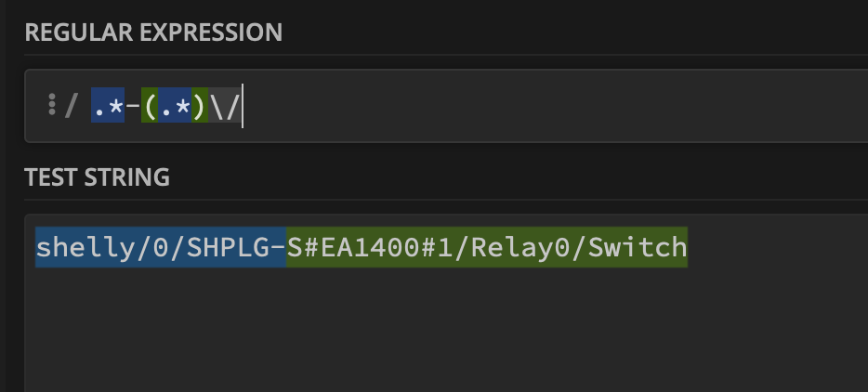Click the .* inside the capture group
The image size is (868, 392).
(x=174, y=108)
